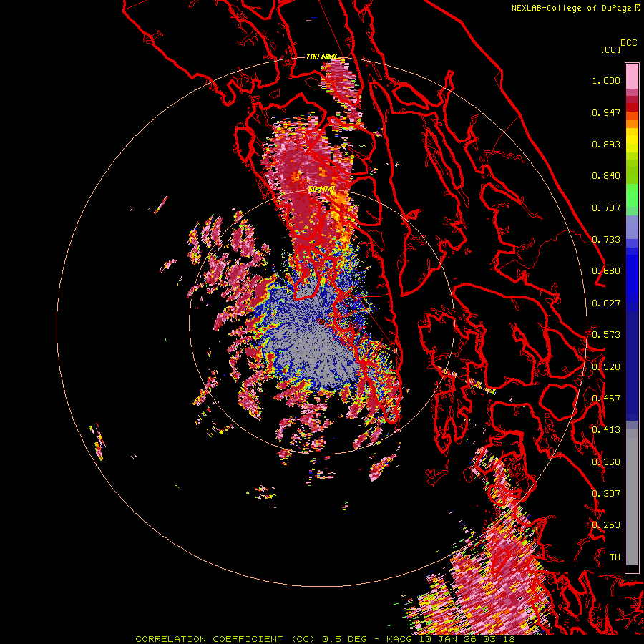The width and height of the screenshot is (644, 644).
Task: Click the 0.733 scale value
Action: point(606,240)
